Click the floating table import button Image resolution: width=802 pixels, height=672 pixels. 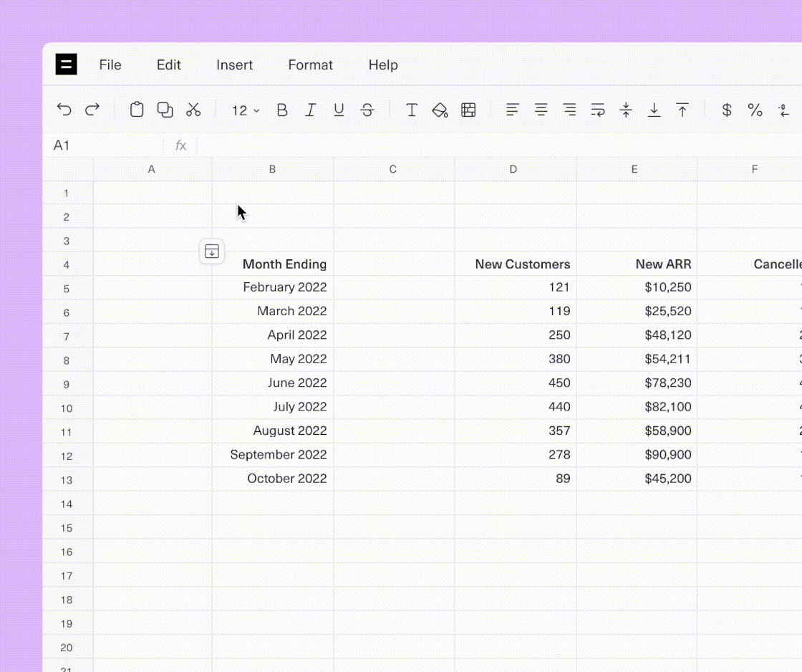(x=212, y=251)
